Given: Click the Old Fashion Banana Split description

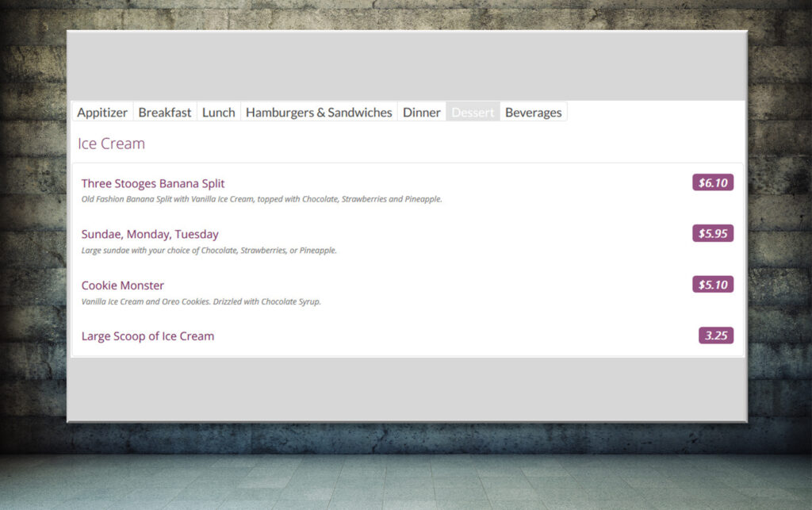Looking at the screenshot, I should (x=262, y=199).
